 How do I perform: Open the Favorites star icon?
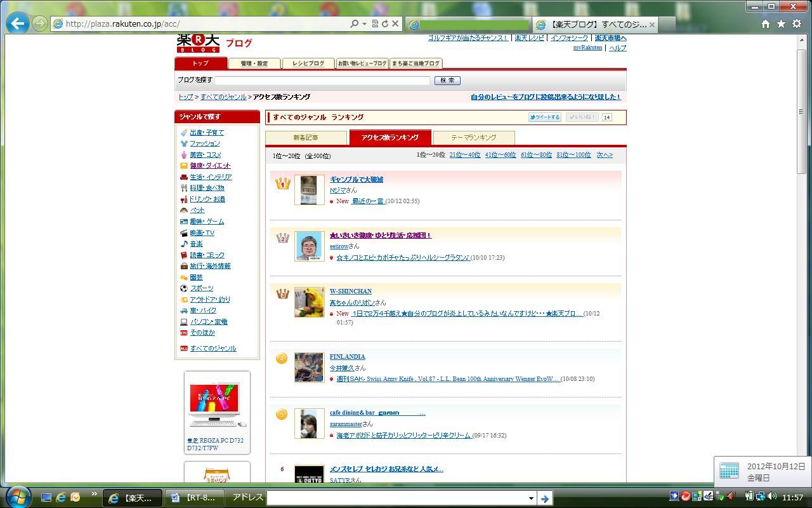click(781, 23)
